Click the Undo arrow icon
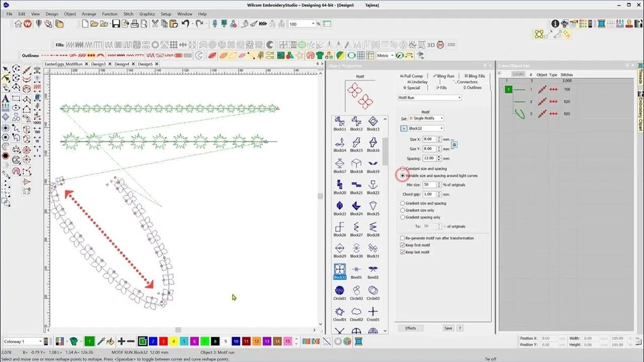This screenshot has height=362, width=644. (183, 24)
